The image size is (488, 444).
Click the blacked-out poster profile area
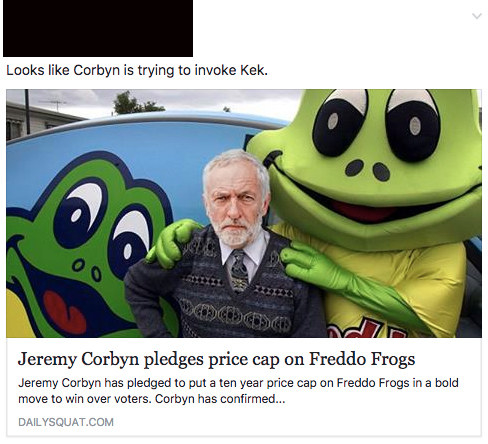pyautogui.click(x=98, y=28)
